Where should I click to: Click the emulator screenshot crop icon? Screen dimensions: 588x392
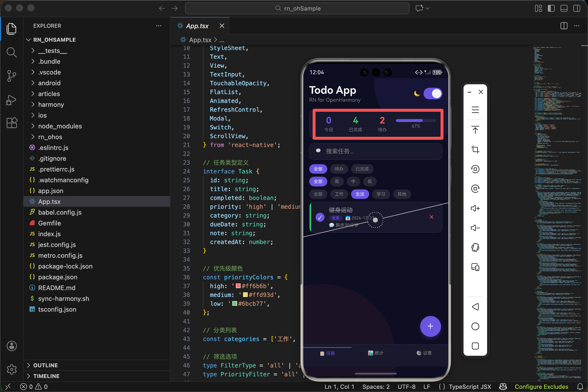pyautogui.click(x=475, y=149)
